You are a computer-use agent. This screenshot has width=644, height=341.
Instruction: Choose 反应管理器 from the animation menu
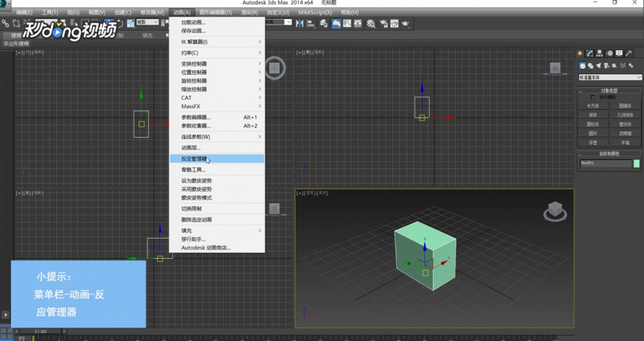[217, 159]
